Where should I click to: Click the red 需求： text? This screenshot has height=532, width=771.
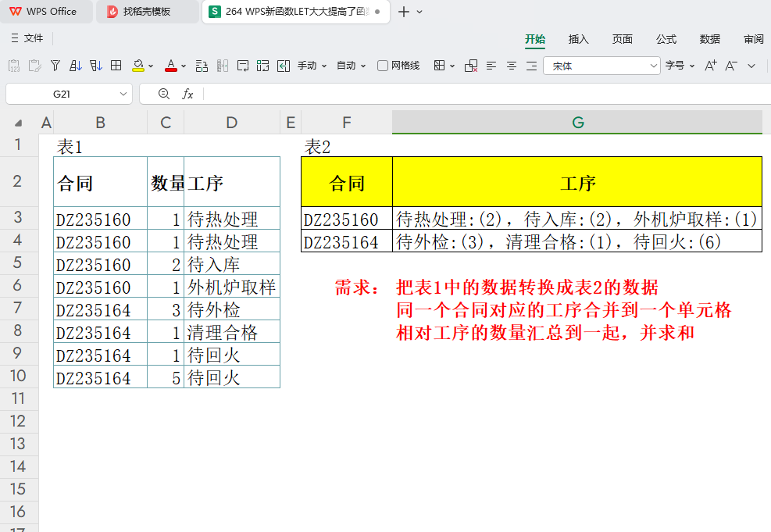pyautogui.click(x=357, y=287)
